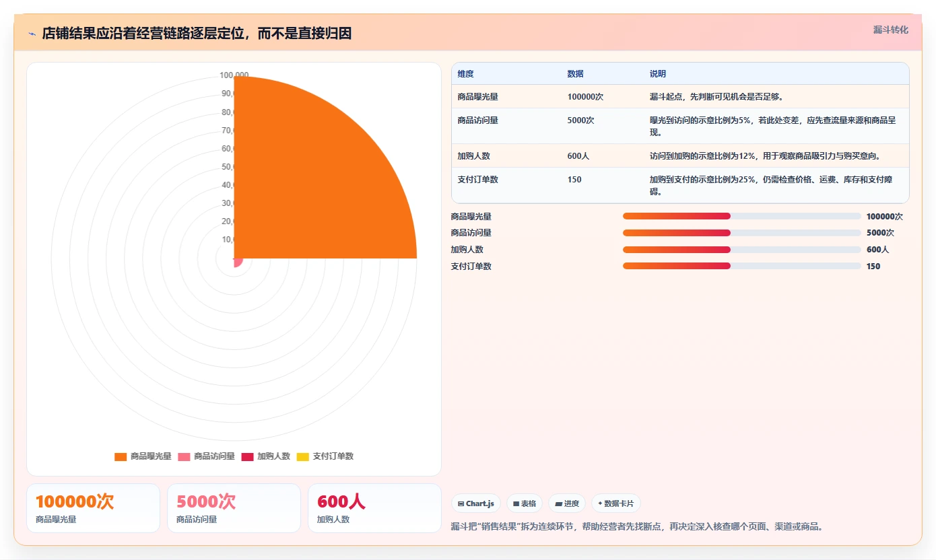Click the 商品访问量 progress bar
Image resolution: width=936 pixels, height=560 pixels.
point(742,233)
